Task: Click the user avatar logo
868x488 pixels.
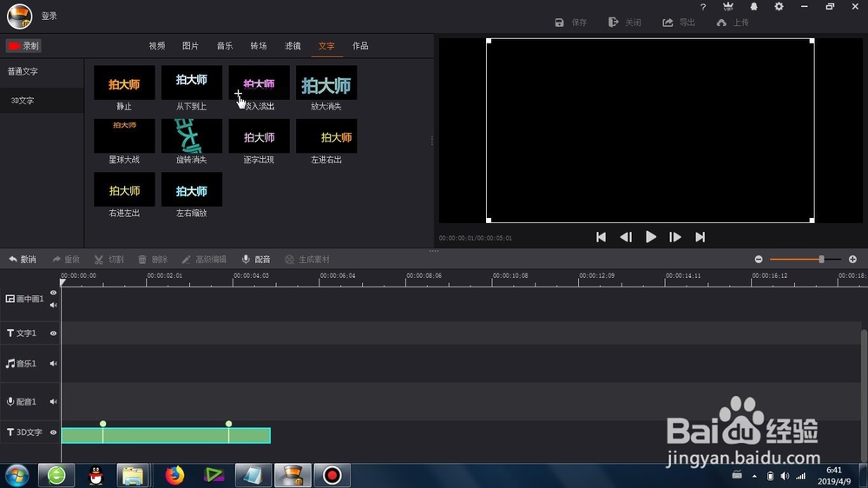Action: [19, 16]
